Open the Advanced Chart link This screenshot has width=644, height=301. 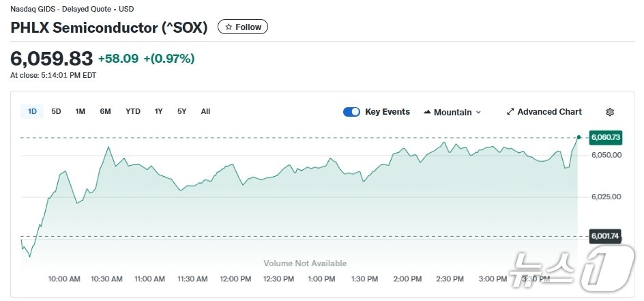tap(549, 112)
